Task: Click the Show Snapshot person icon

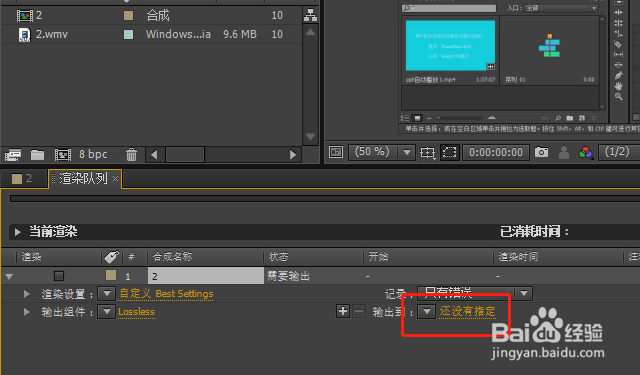Action: 564,152
